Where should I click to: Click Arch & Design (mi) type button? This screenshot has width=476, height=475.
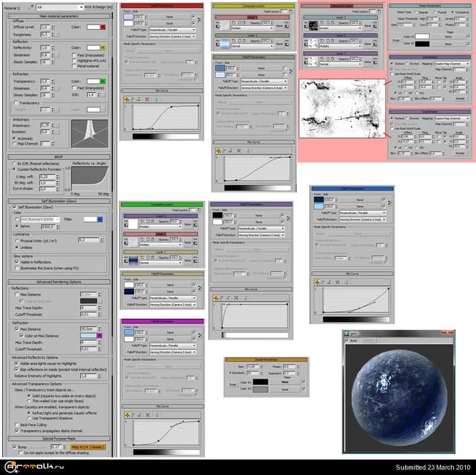pos(98,7)
